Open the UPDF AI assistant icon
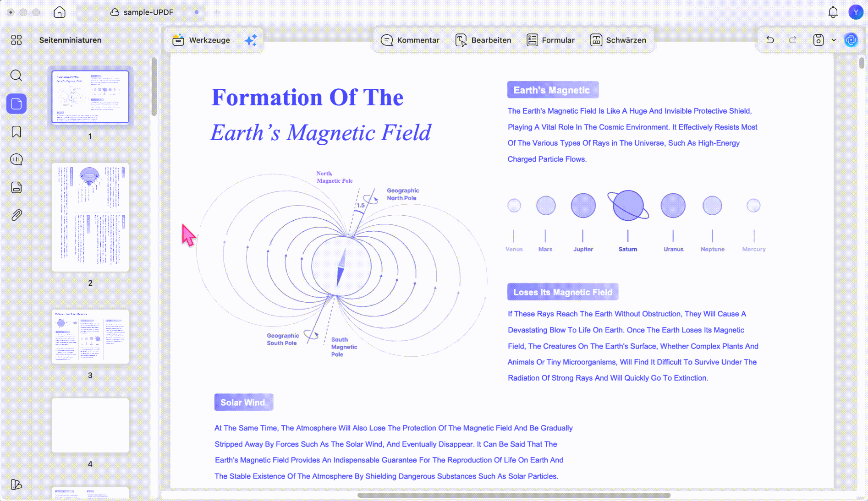Image resolution: width=868 pixels, height=501 pixels. pyautogui.click(x=851, y=40)
